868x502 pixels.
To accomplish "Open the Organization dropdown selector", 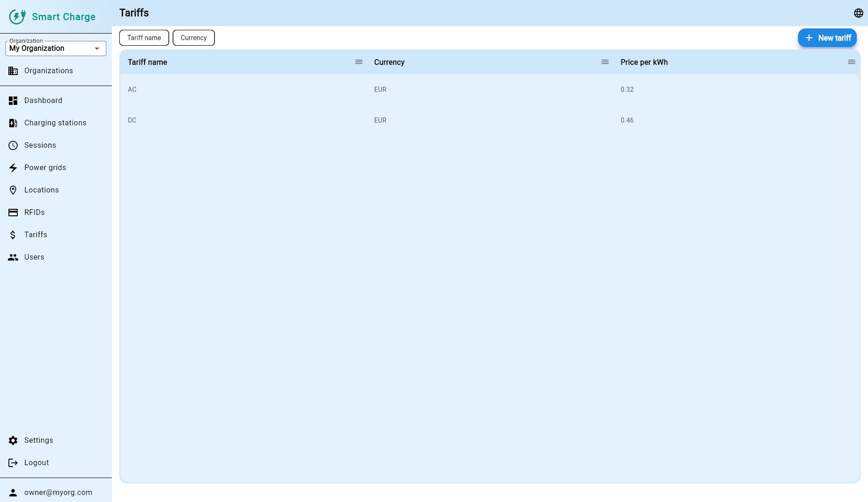I will pos(56,48).
